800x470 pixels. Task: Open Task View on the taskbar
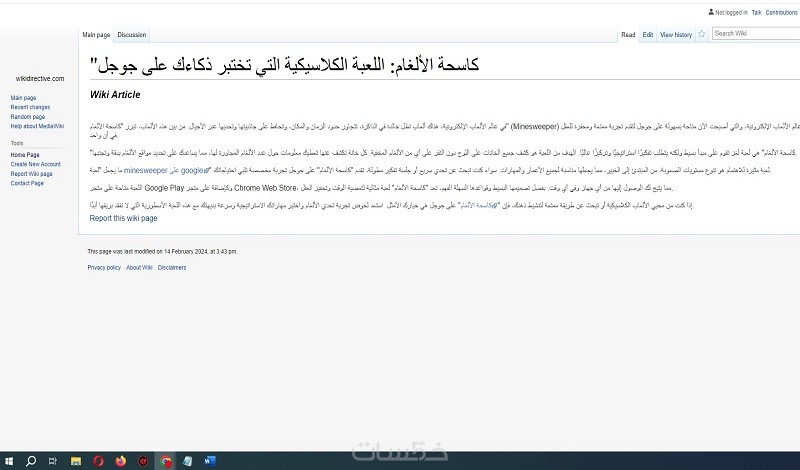(x=53, y=461)
